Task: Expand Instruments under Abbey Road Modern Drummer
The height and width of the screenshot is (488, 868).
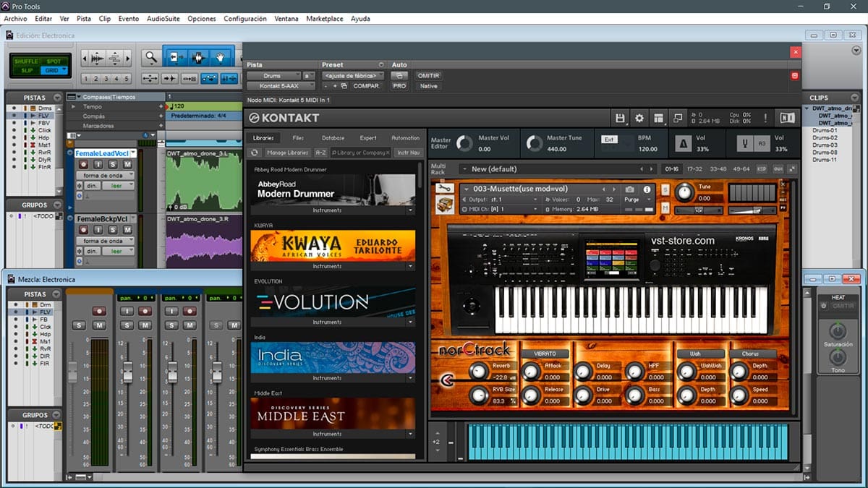Action: pos(333,210)
